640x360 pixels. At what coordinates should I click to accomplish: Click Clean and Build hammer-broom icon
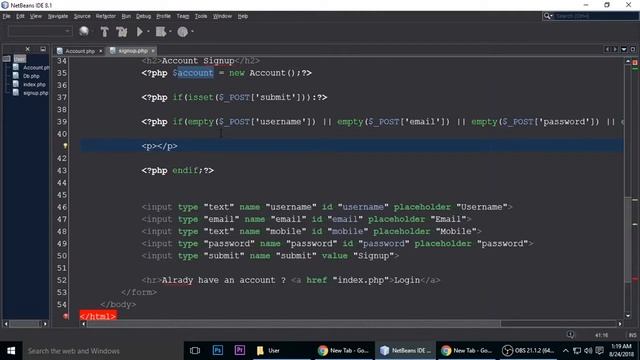point(122,32)
